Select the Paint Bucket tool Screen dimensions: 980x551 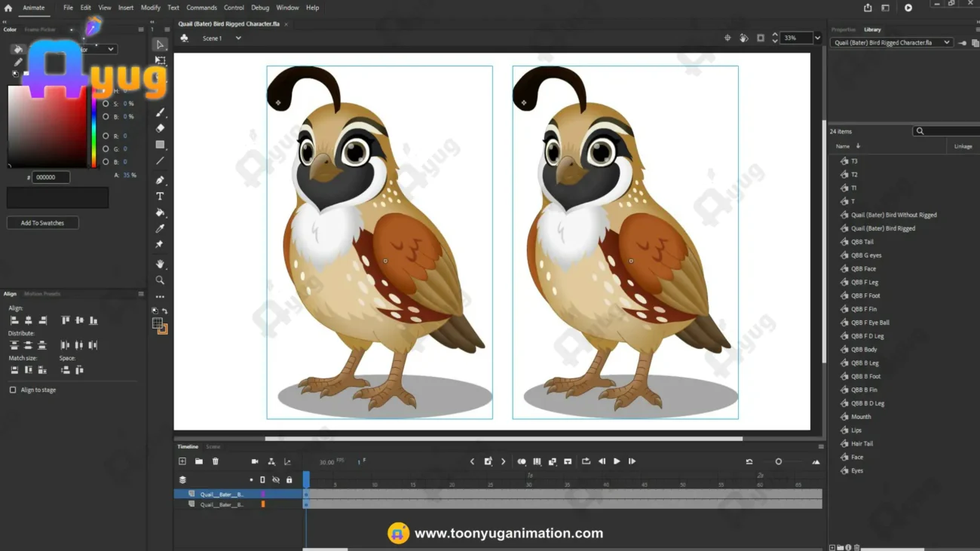click(x=160, y=213)
